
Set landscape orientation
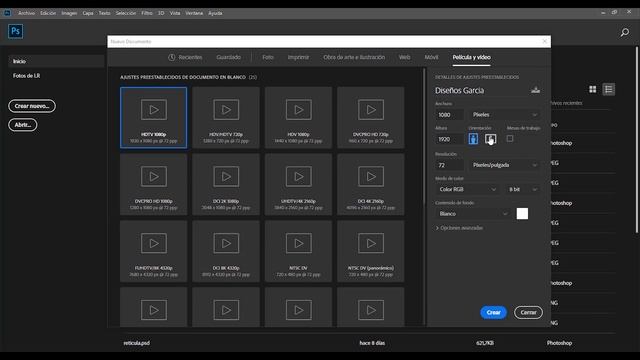click(x=490, y=139)
